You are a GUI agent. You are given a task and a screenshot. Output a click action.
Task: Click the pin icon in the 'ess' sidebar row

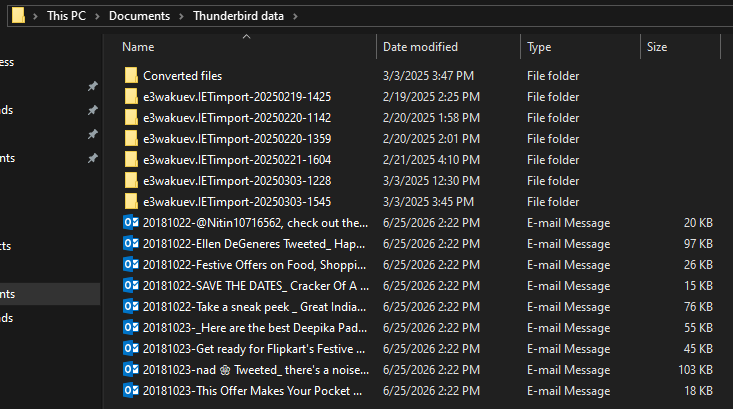tap(93, 86)
